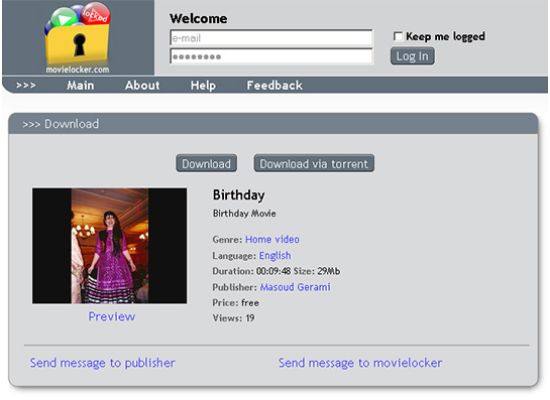Click the movielocker.com padlock logo
The image size is (550, 400).
(x=78, y=38)
